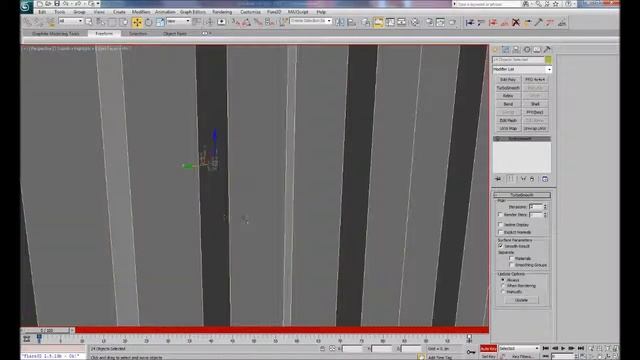
Task: Open the highlighted Graphite ribbon toggle icon
Action: click(378, 22)
